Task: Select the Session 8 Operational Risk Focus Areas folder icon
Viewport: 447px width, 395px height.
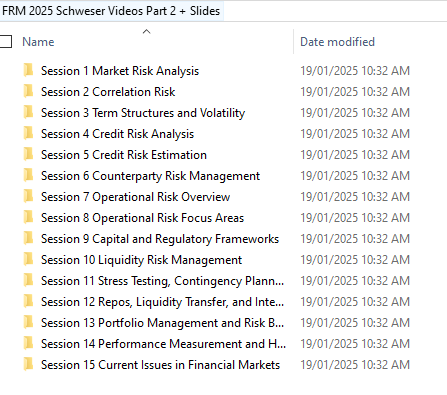Action: [29, 217]
